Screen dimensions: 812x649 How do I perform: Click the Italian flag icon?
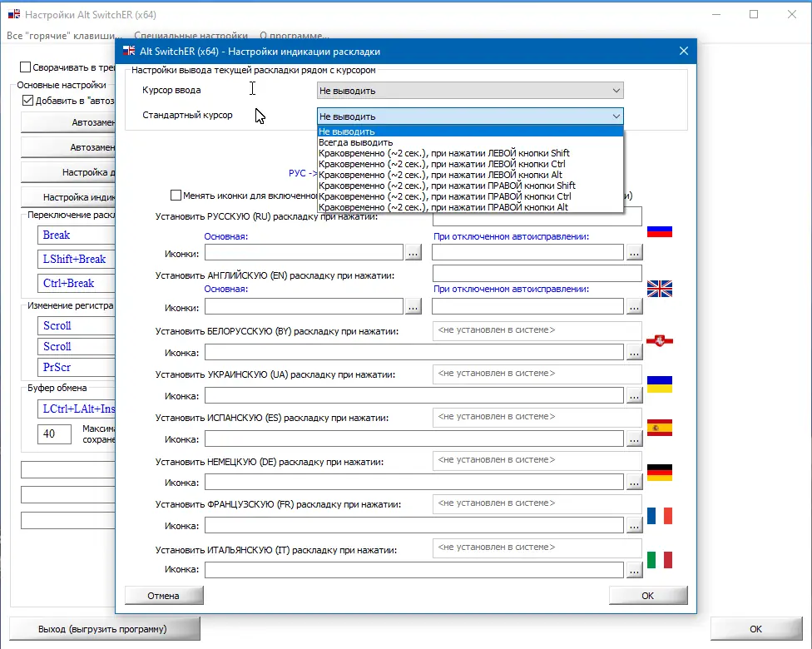coord(659,560)
